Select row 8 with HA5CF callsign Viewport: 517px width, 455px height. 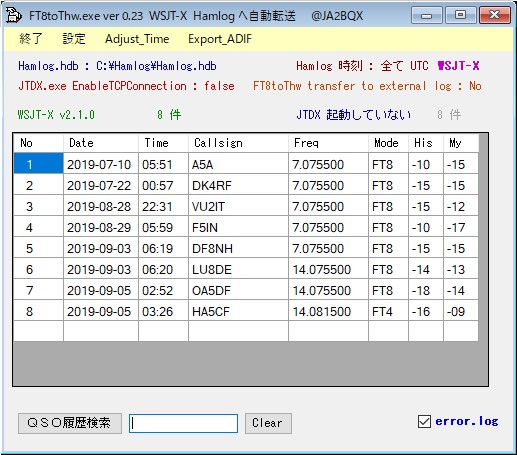tap(246, 311)
